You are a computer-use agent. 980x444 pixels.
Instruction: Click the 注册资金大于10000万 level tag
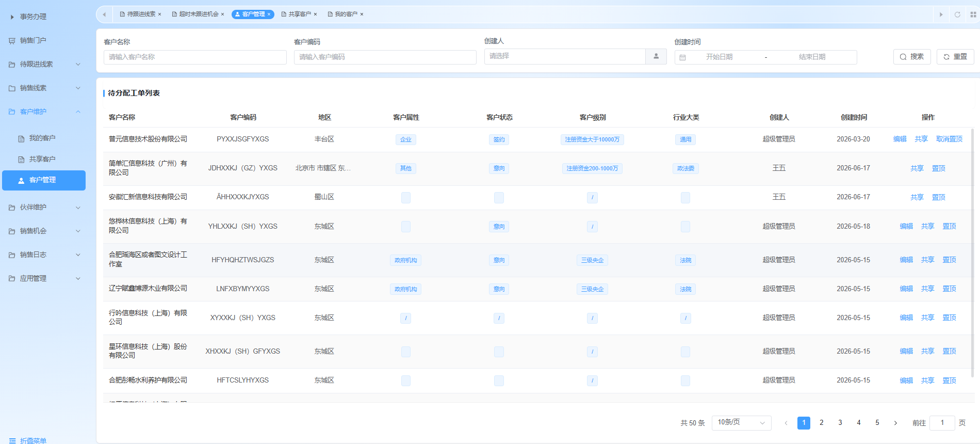pyautogui.click(x=592, y=140)
